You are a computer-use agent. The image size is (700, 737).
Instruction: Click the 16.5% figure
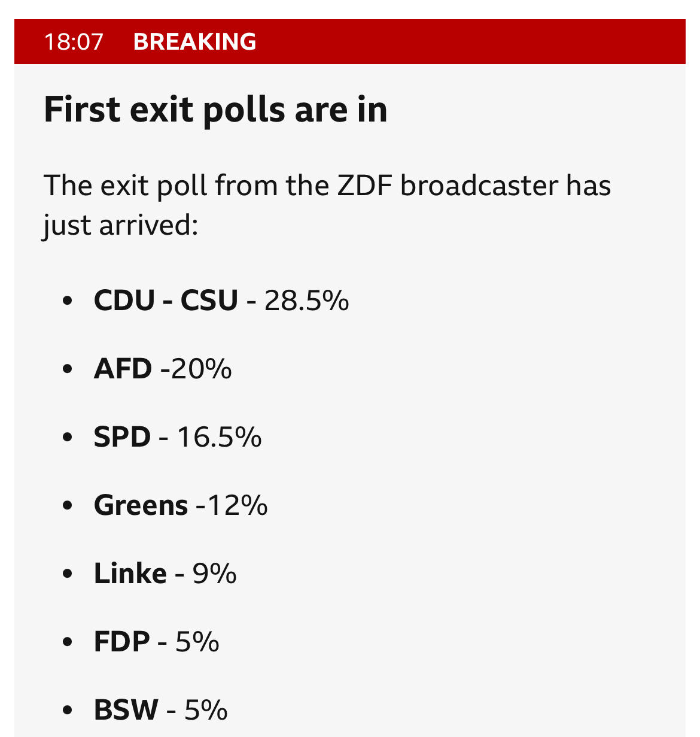coord(219,436)
